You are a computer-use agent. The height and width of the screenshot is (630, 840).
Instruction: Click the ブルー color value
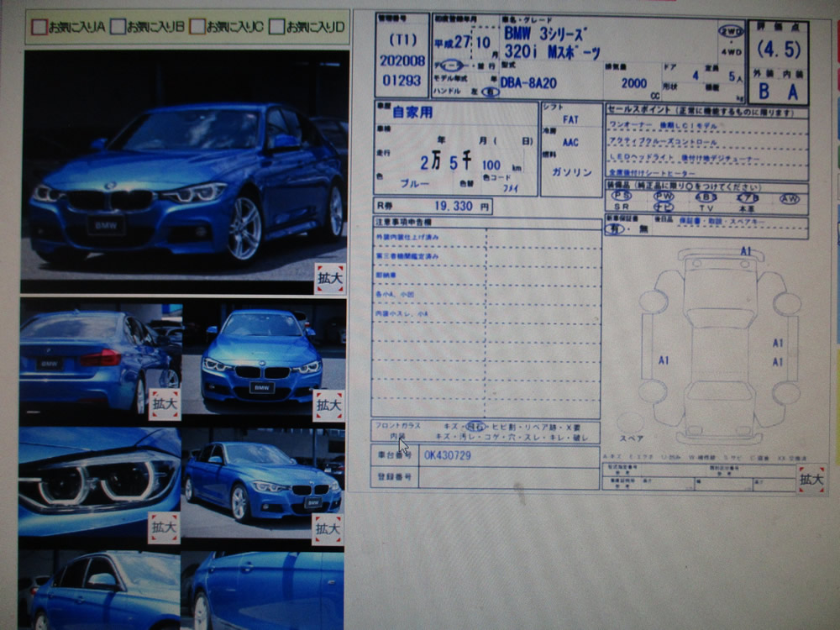coord(415,184)
